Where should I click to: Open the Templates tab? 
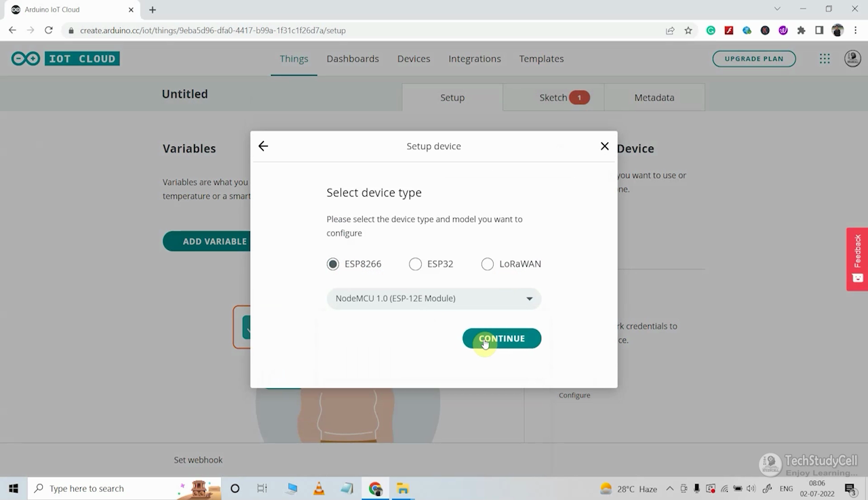click(541, 59)
